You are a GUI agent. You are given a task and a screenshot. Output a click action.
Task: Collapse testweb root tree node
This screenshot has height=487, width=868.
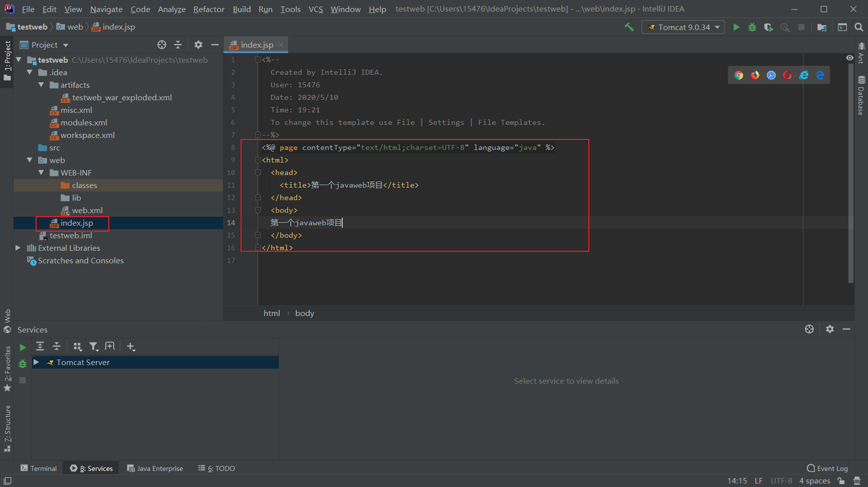tap(19, 60)
